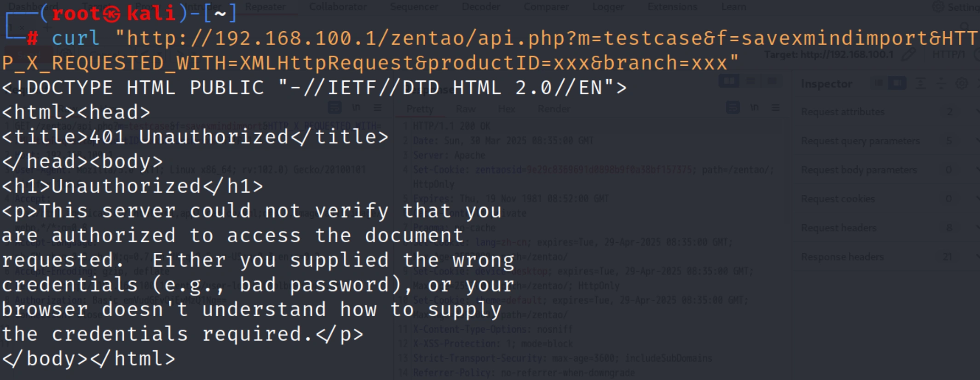Image resolution: width=980 pixels, height=380 pixels.
Task: Open response Render view
Action: click(x=554, y=109)
